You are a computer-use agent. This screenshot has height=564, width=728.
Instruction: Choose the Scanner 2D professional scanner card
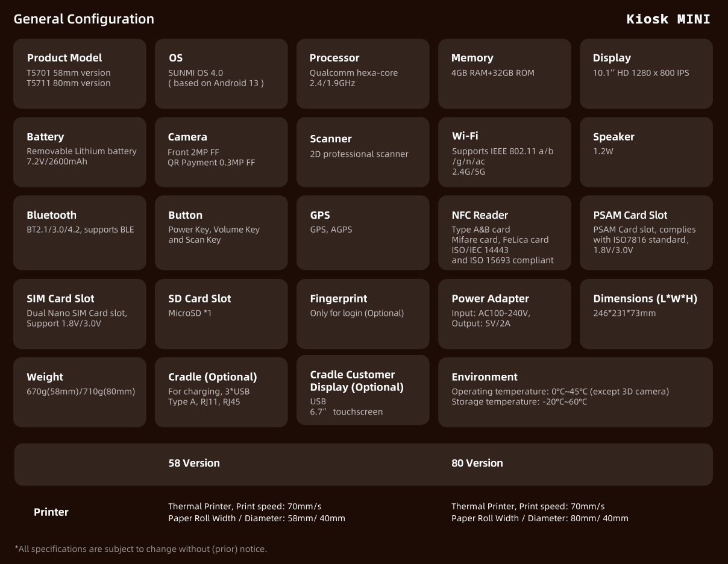tap(363, 152)
